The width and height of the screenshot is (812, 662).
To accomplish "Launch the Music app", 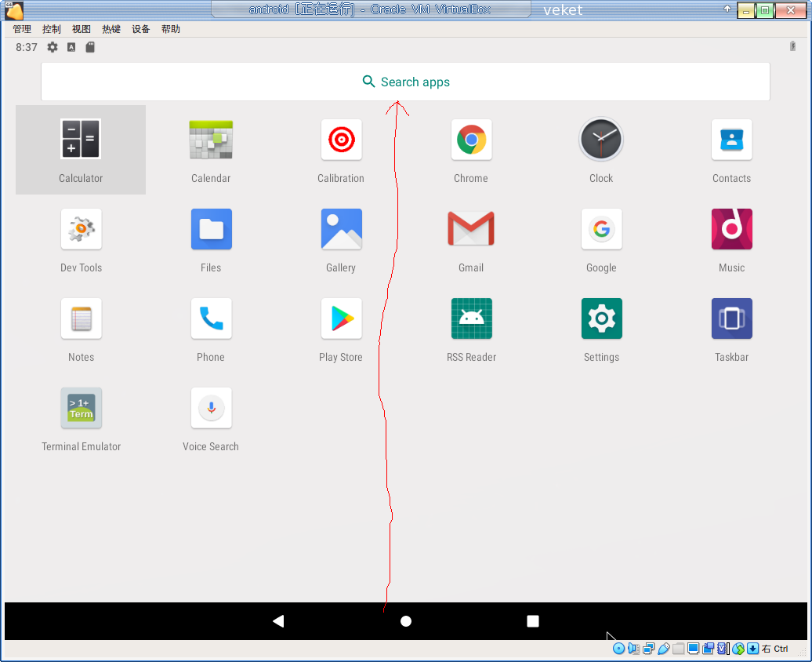I will pyautogui.click(x=731, y=239).
